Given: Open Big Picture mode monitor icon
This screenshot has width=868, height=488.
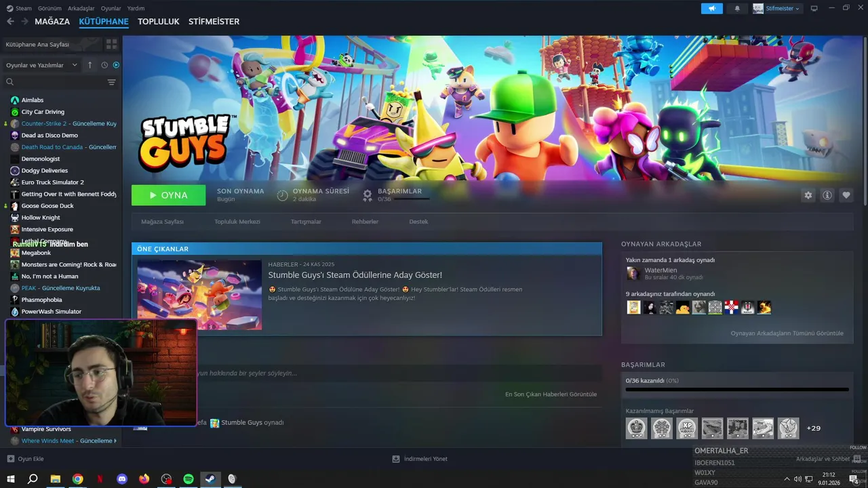Looking at the screenshot, I should pos(814,8).
